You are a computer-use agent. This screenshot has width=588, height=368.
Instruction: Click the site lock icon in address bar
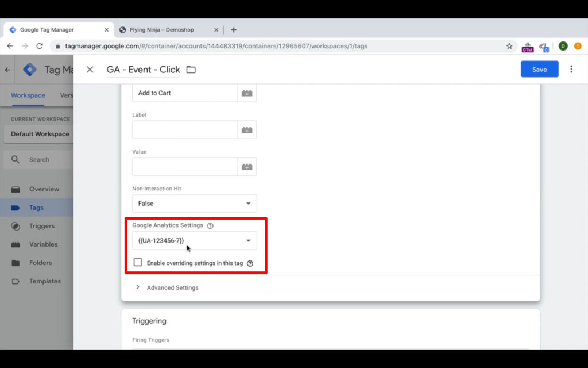click(x=57, y=46)
